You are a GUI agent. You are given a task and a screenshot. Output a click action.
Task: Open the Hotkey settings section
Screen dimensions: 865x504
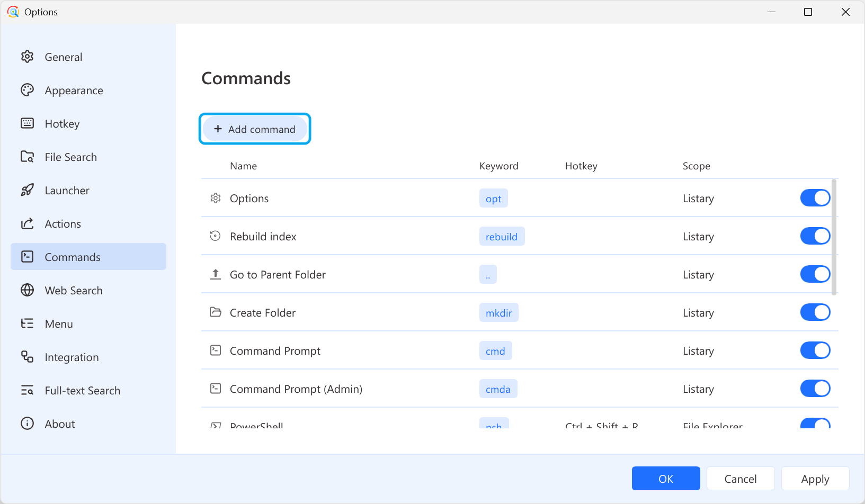88,123
